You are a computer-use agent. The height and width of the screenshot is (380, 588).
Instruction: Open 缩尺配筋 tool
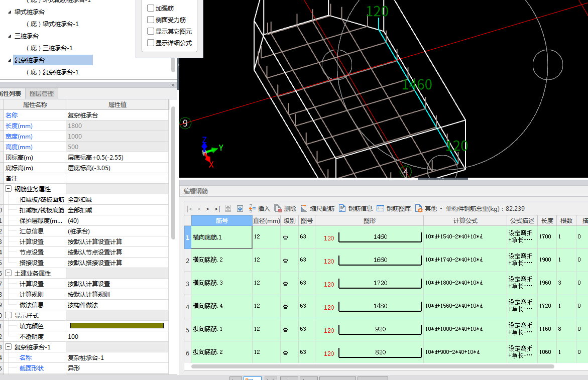[x=317, y=208]
